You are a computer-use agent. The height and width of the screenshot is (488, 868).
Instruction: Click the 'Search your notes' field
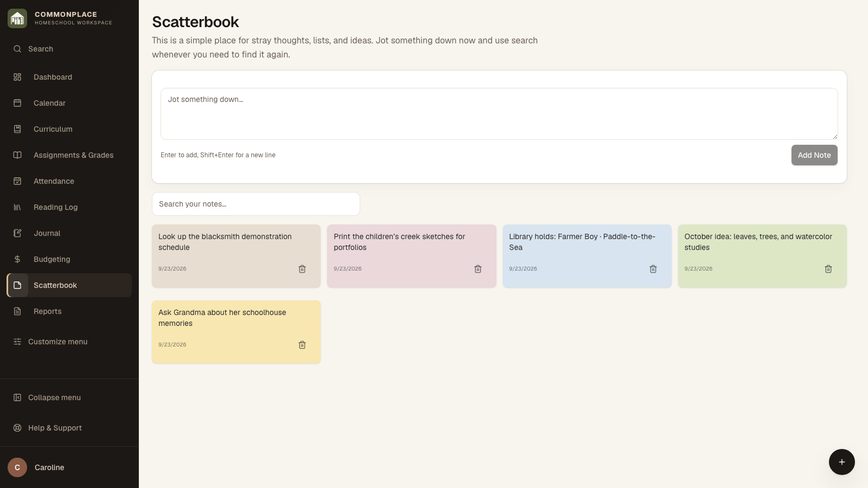coord(256,204)
